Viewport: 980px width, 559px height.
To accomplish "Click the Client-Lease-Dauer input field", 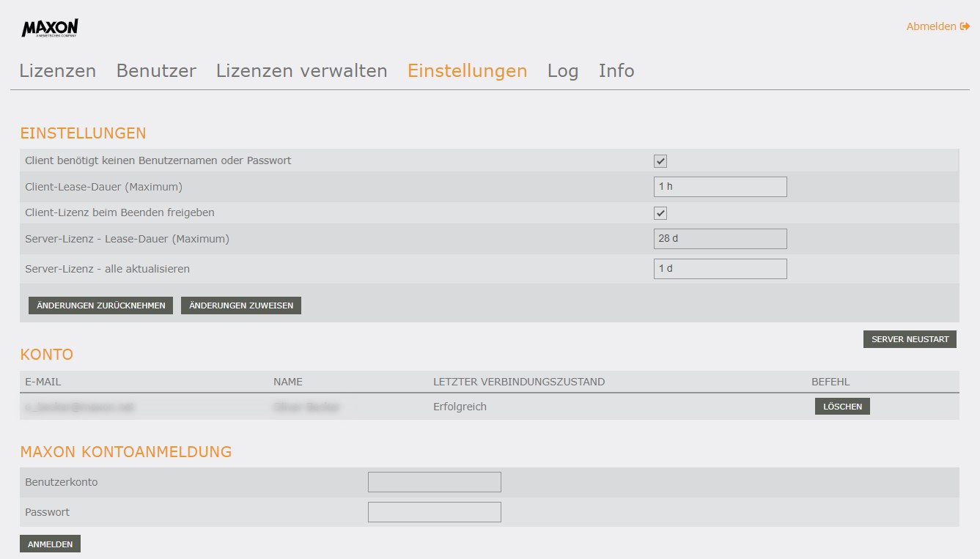I will pos(720,187).
